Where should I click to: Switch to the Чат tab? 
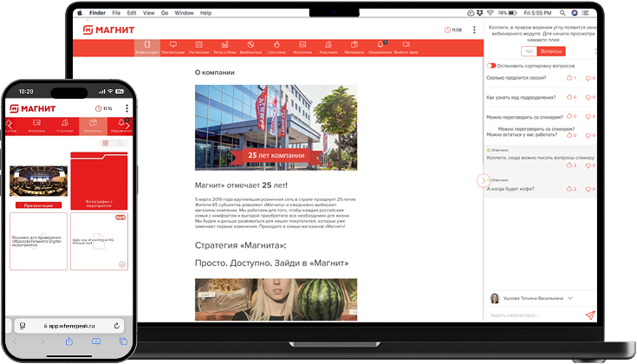[x=529, y=51]
